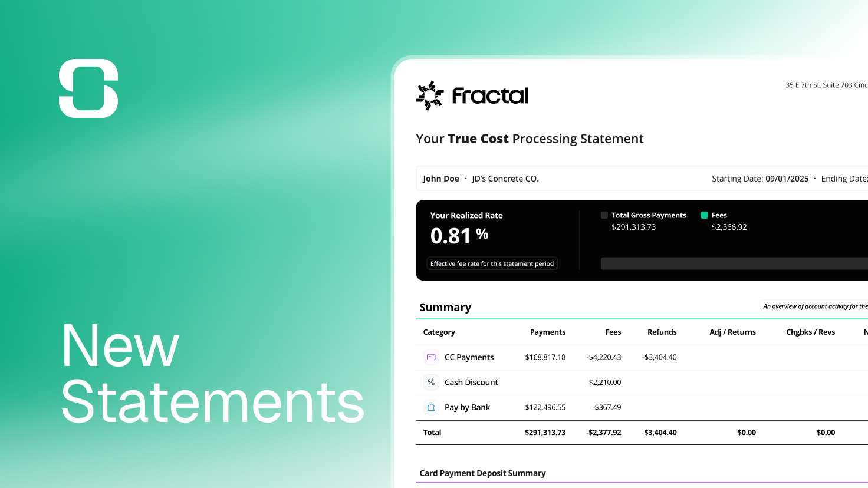Click the $2,210.00 cash discount amount
The image size is (868, 488).
point(605,383)
